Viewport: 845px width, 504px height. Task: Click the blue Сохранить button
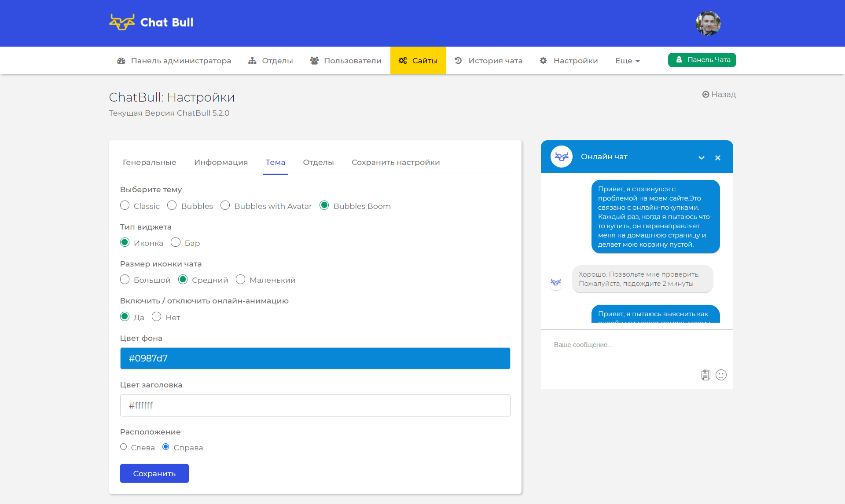(154, 473)
